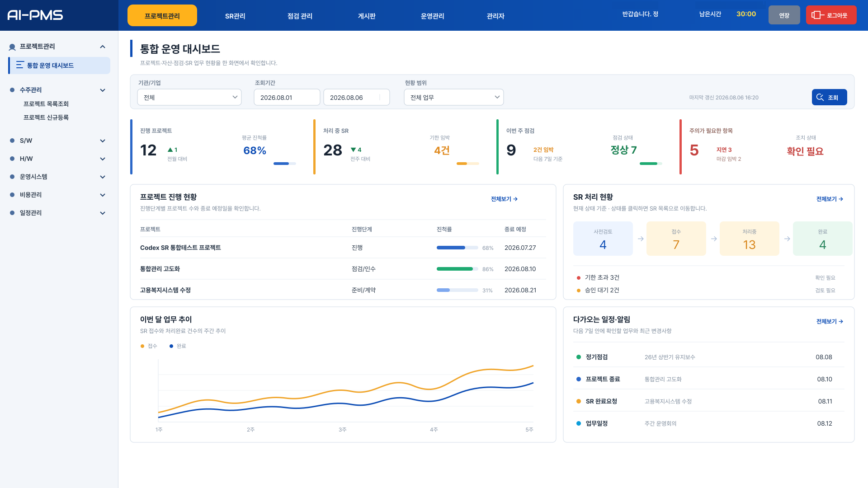Collapse the 프로젝트관리 sidebar section
868x488 pixels.
click(103, 47)
